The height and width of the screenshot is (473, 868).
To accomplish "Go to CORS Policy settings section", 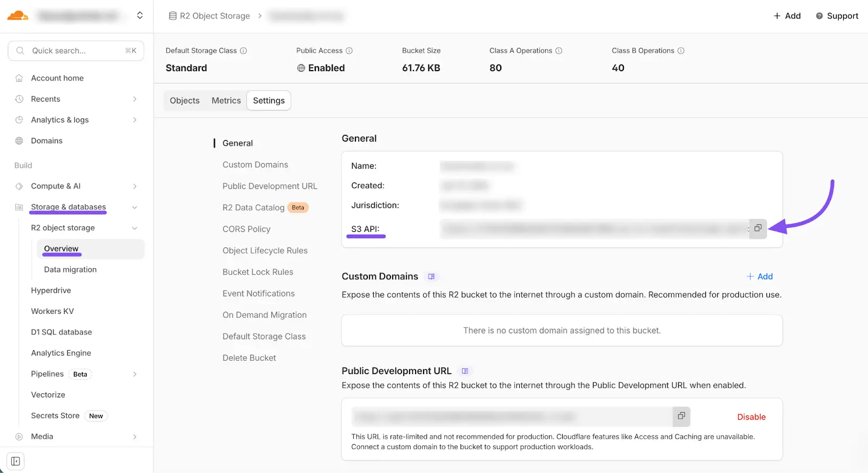I will pos(246,229).
